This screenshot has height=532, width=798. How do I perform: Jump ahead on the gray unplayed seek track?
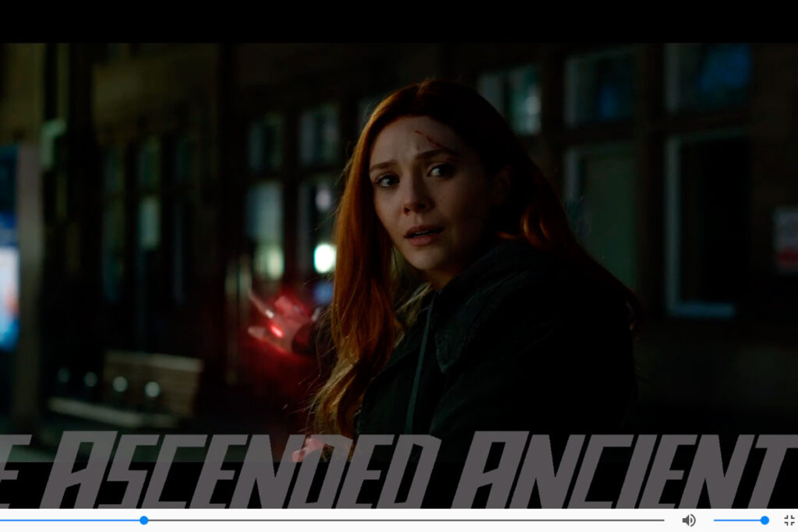pyautogui.click(x=405, y=520)
